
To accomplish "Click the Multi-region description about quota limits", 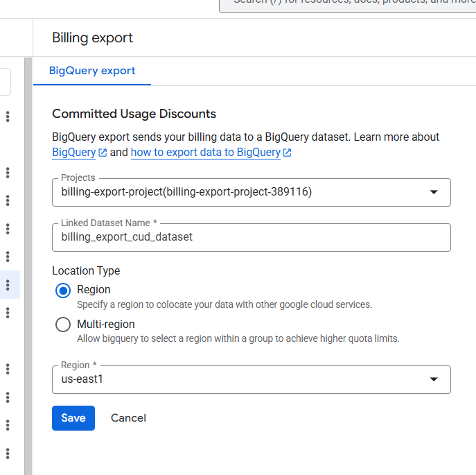I will [x=238, y=338].
